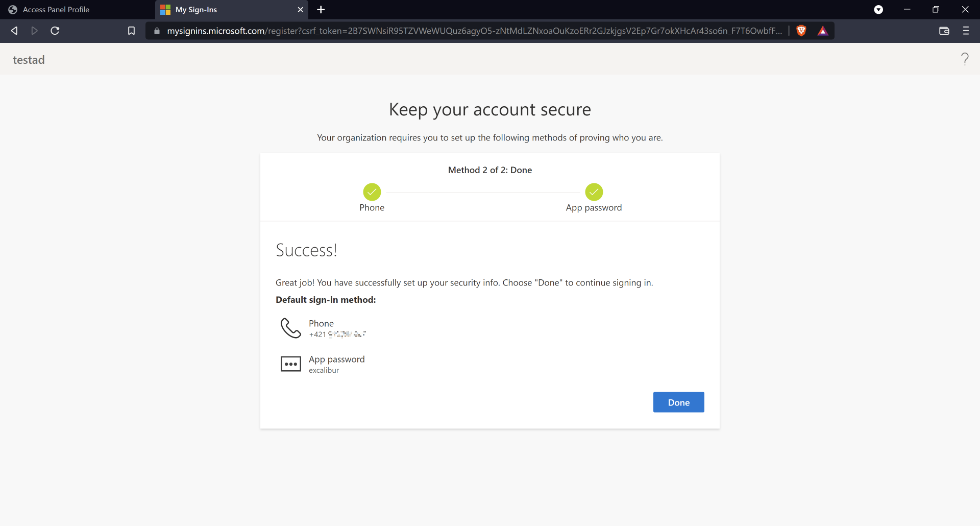Go back to previous page
Image resolution: width=980 pixels, height=526 pixels.
[14, 31]
